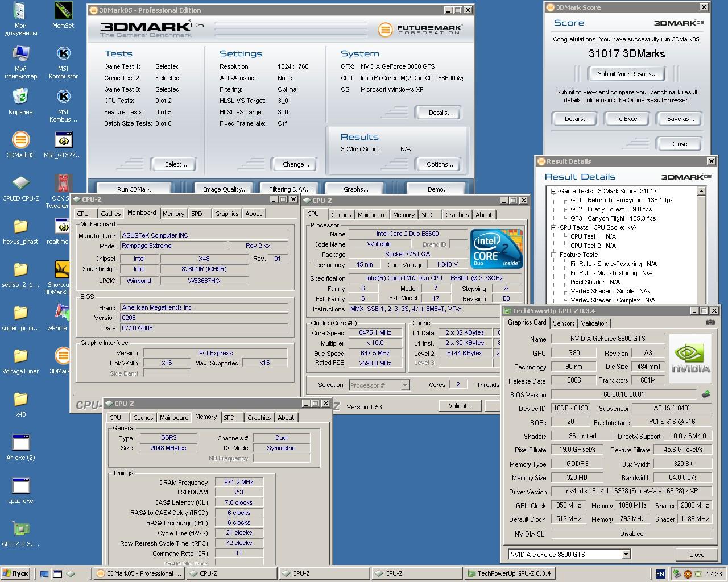Collapse the Feature Tests tree node
This screenshot has width=728, height=582.
click(553, 255)
